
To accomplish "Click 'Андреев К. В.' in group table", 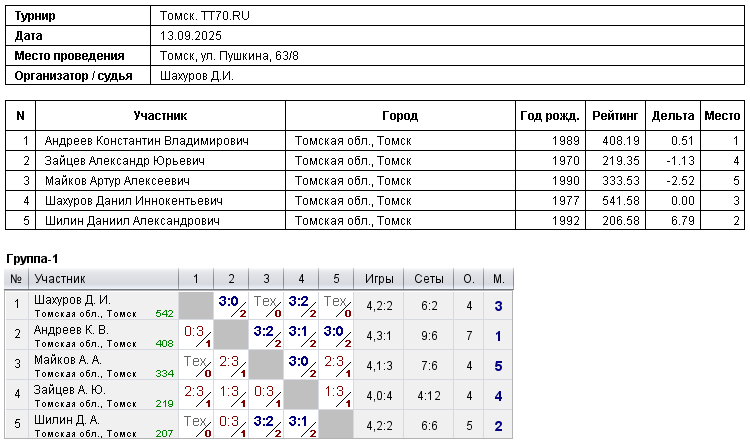I will 71,330.
